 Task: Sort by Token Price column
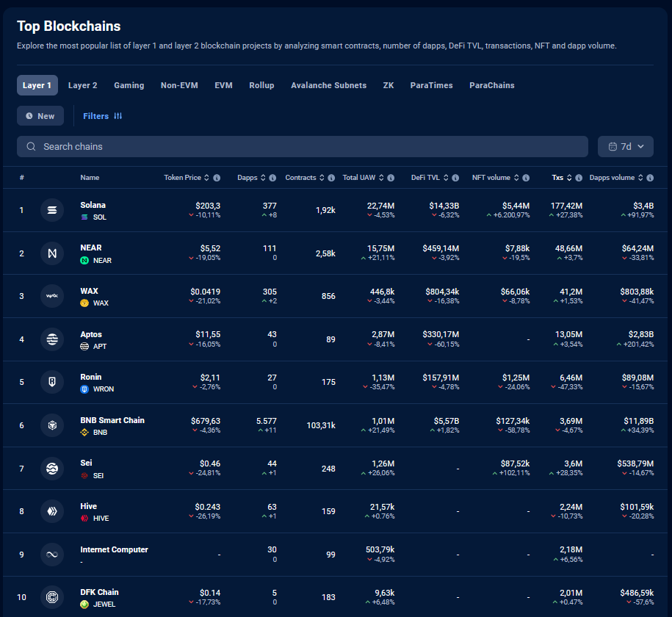pos(206,178)
